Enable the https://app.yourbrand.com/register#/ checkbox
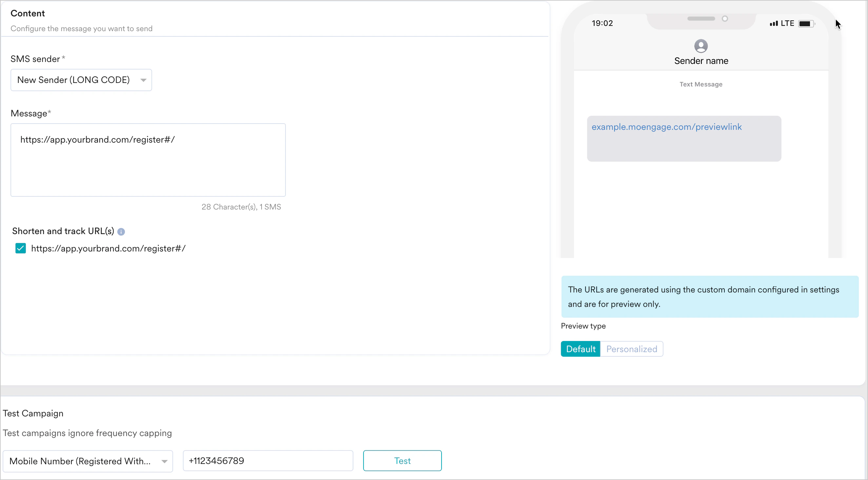Viewport: 868px width, 480px height. (21, 249)
